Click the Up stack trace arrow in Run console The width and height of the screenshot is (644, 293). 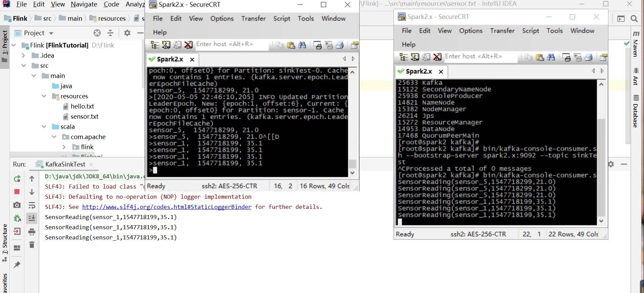click(32, 179)
